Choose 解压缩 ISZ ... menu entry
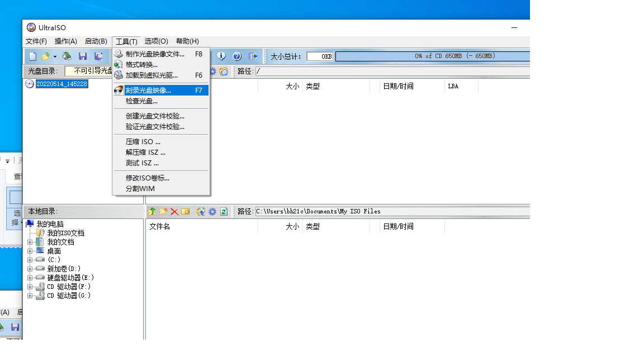This screenshot has height=362, width=644. click(161, 153)
